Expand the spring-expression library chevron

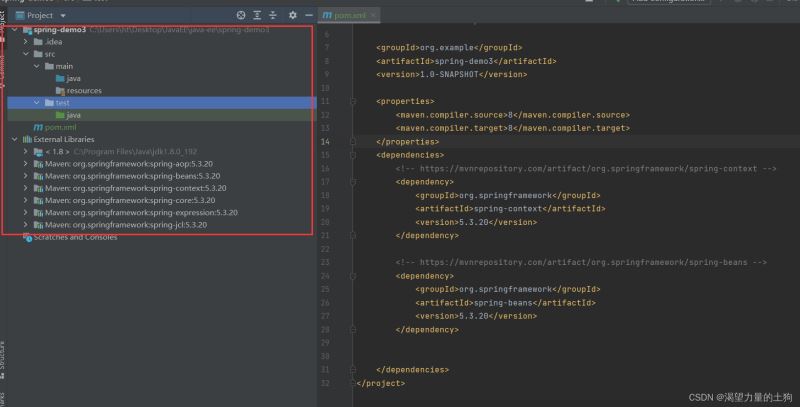point(26,213)
